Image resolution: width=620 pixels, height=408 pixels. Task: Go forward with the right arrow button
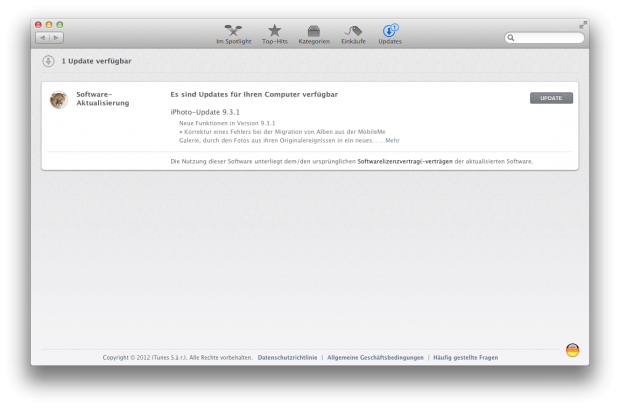56,38
